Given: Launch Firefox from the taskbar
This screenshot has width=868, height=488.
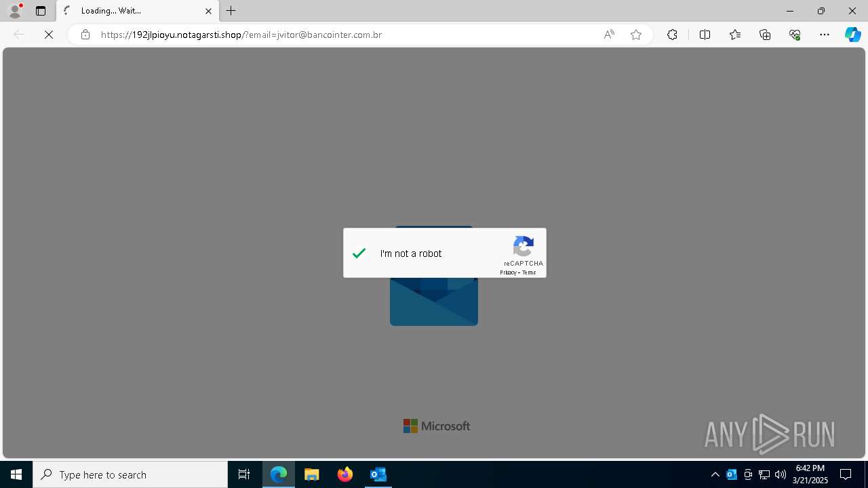Looking at the screenshot, I should pyautogui.click(x=345, y=474).
